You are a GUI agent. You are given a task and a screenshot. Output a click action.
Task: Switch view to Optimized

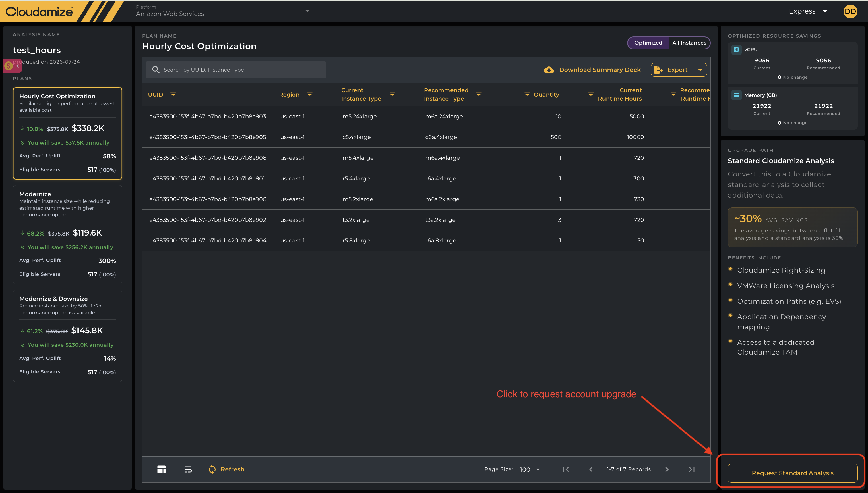tap(648, 43)
